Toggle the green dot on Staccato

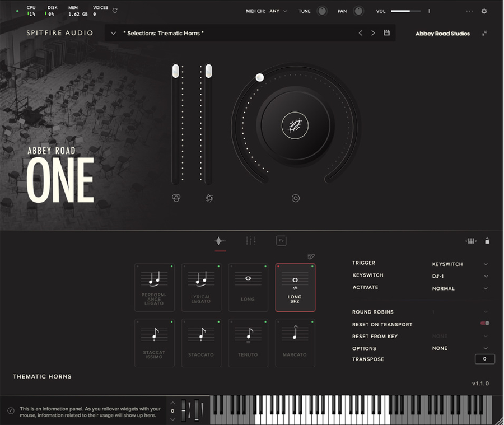(x=218, y=322)
